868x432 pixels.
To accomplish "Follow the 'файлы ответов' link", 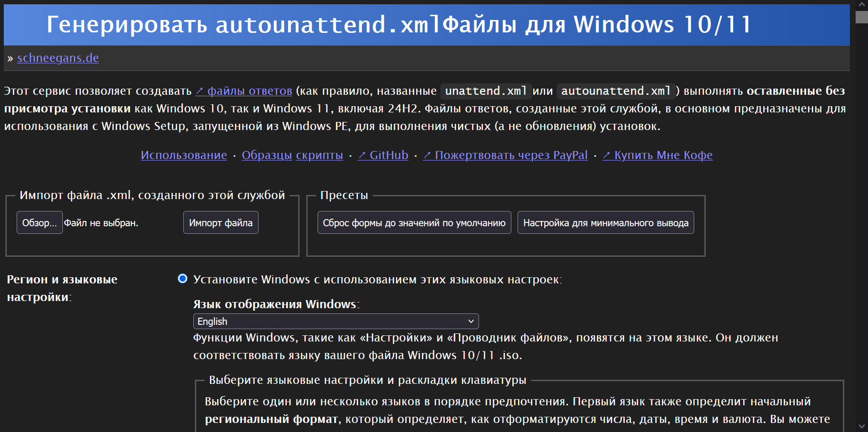I will [x=244, y=91].
